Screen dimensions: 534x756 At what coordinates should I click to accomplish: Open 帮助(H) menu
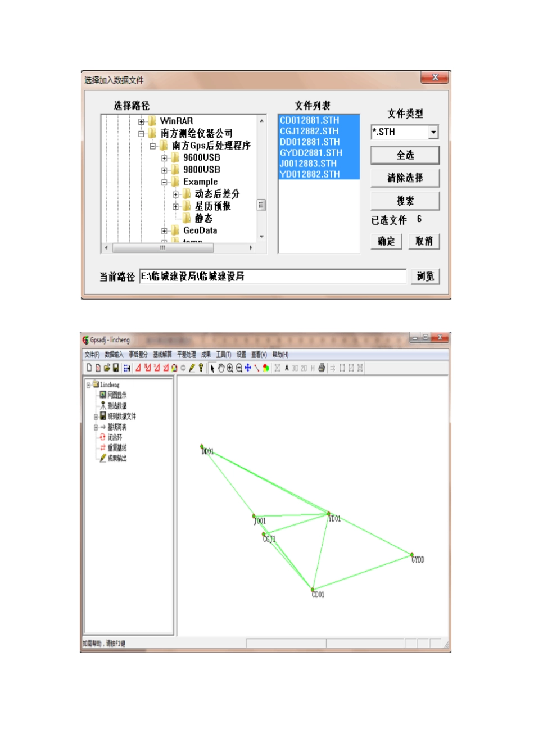pos(280,355)
